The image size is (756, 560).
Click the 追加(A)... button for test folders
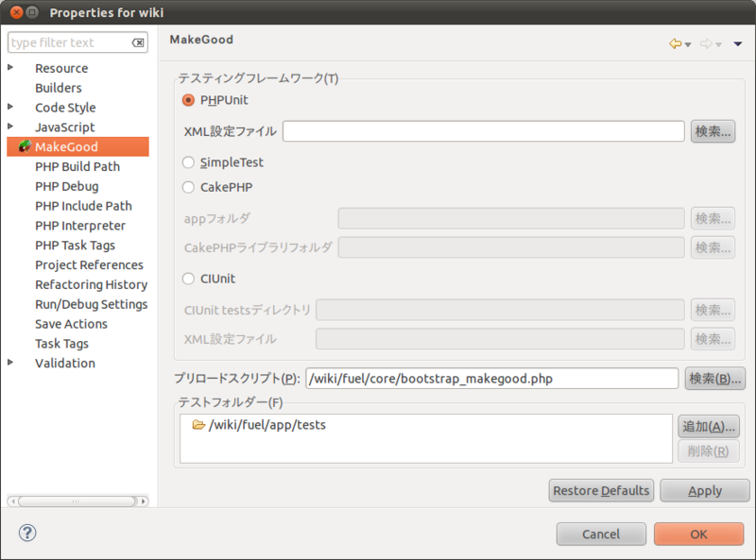(708, 427)
